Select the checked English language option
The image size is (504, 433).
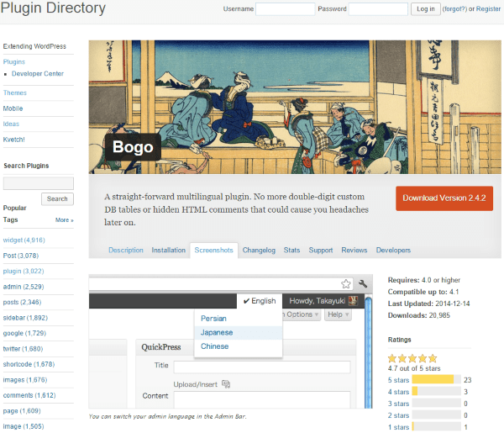[258, 301]
